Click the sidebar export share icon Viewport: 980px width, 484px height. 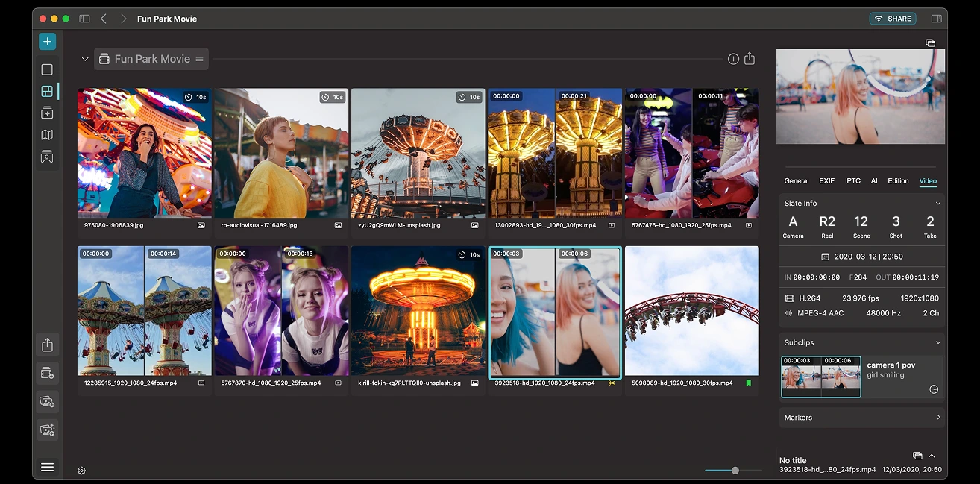click(47, 345)
